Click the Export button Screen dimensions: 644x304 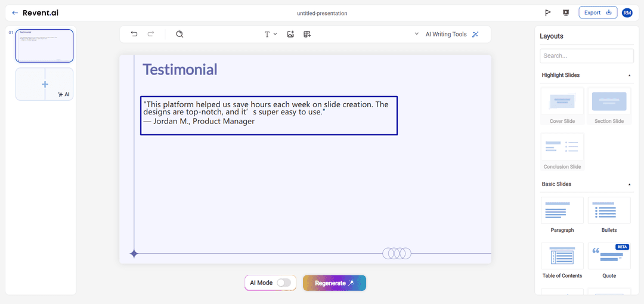pyautogui.click(x=597, y=13)
